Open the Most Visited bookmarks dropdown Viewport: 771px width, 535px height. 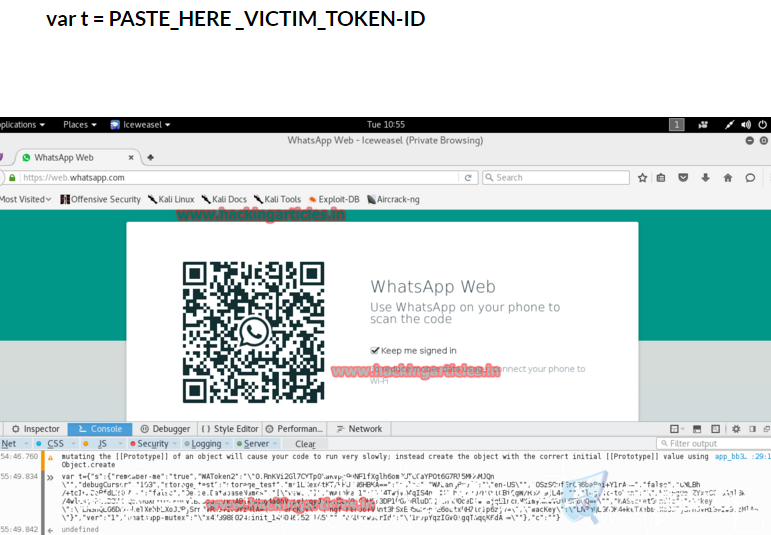coord(25,199)
